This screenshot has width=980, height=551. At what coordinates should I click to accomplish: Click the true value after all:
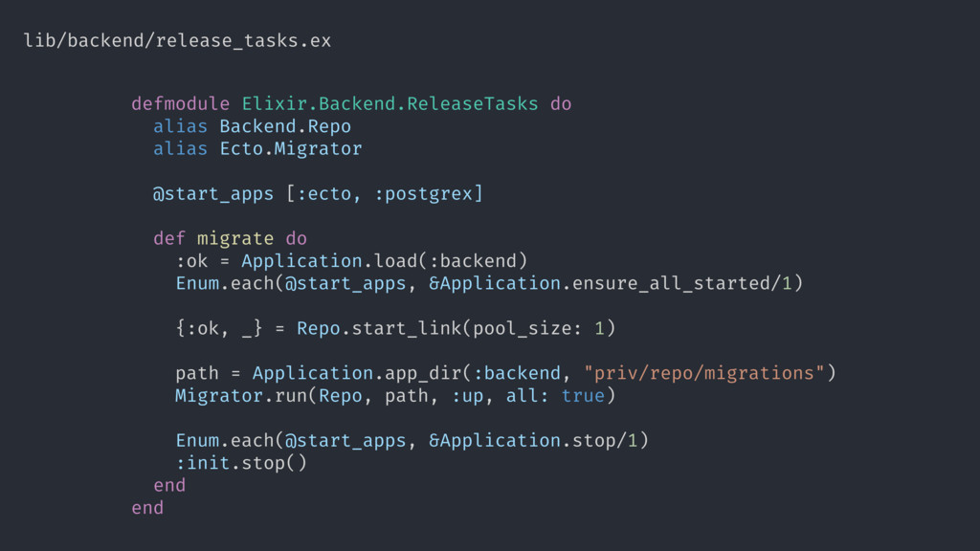[583, 396]
